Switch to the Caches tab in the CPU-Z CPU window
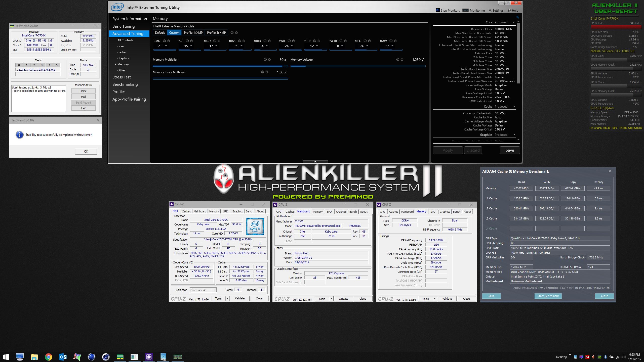This screenshot has width=644, height=362. [186, 211]
